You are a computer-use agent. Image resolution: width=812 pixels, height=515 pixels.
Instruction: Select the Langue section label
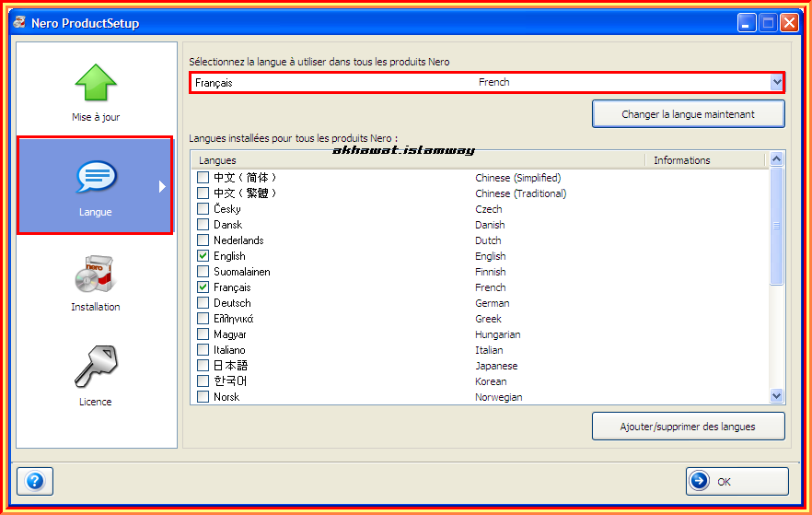click(96, 212)
